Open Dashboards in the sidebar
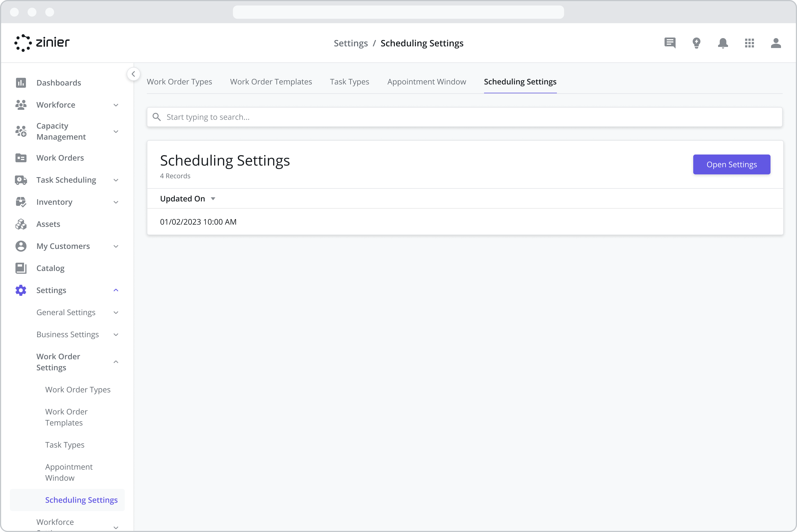Viewport: 797px width, 532px height. [59, 83]
